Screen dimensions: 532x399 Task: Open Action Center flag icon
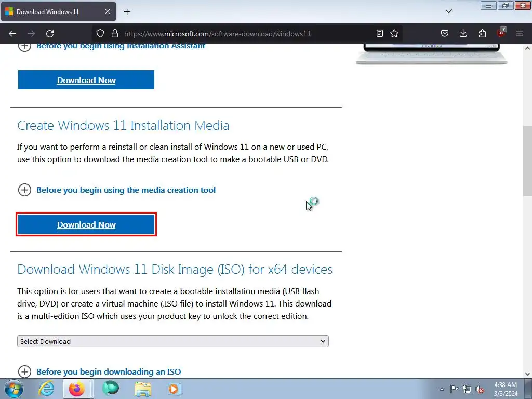tap(454, 389)
